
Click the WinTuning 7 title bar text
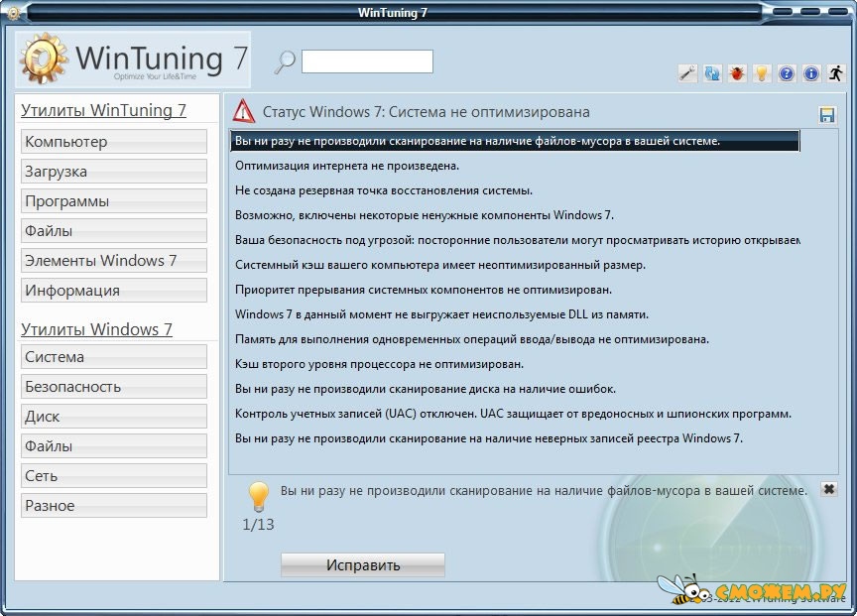pos(393,13)
